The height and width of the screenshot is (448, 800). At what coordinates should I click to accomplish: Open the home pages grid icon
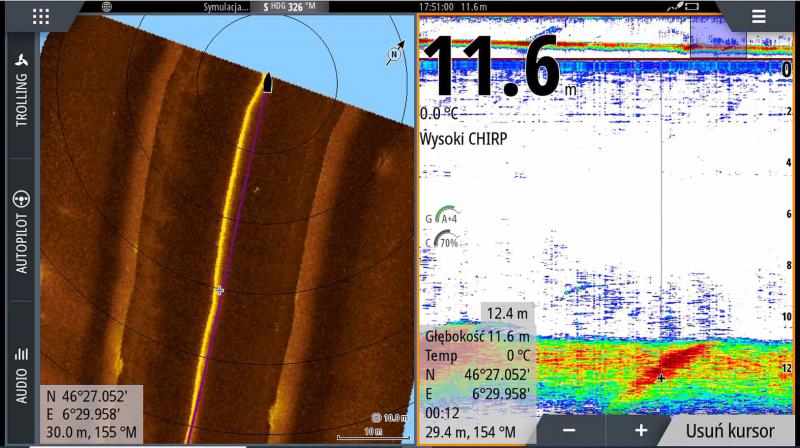click(x=41, y=16)
